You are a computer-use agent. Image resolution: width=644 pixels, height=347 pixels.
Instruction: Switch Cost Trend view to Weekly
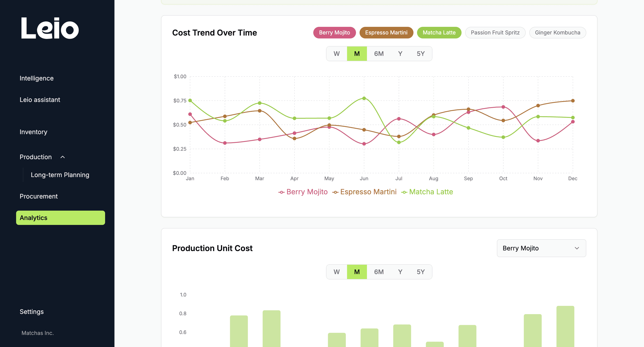[x=336, y=53]
